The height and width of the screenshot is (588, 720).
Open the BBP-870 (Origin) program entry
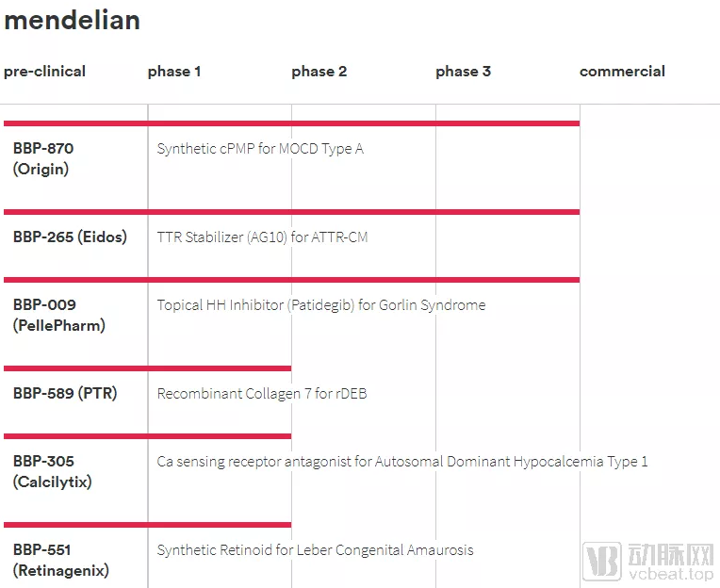click(43, 159)
